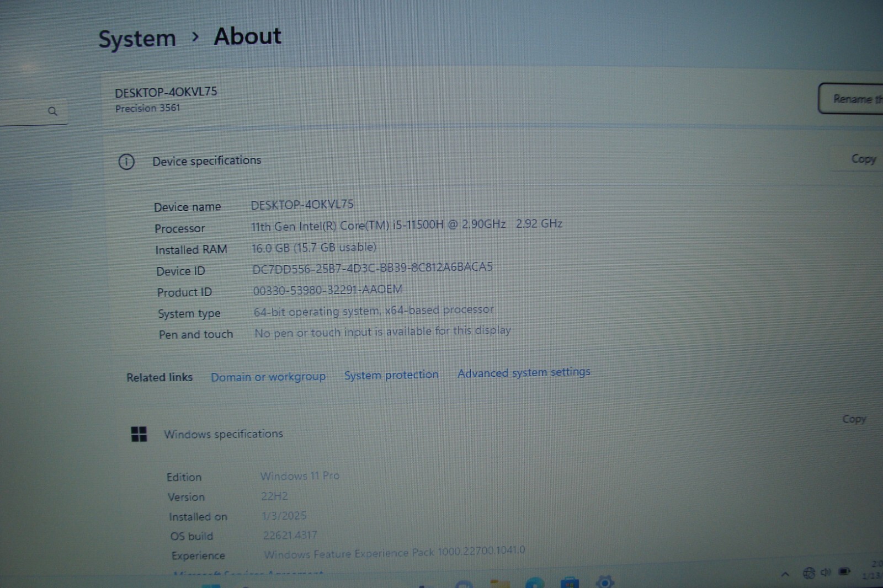Viewport: 883px width, 588px height.
Task: Open Microsoft Store from taskbar
Action: pos(570,582)
